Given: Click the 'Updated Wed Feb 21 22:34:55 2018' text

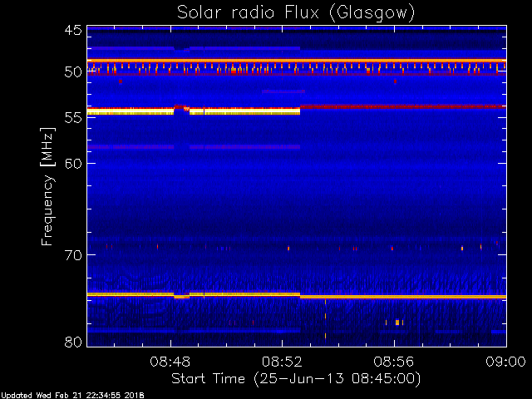Looking at the screenshot, I should click(72, 396).
